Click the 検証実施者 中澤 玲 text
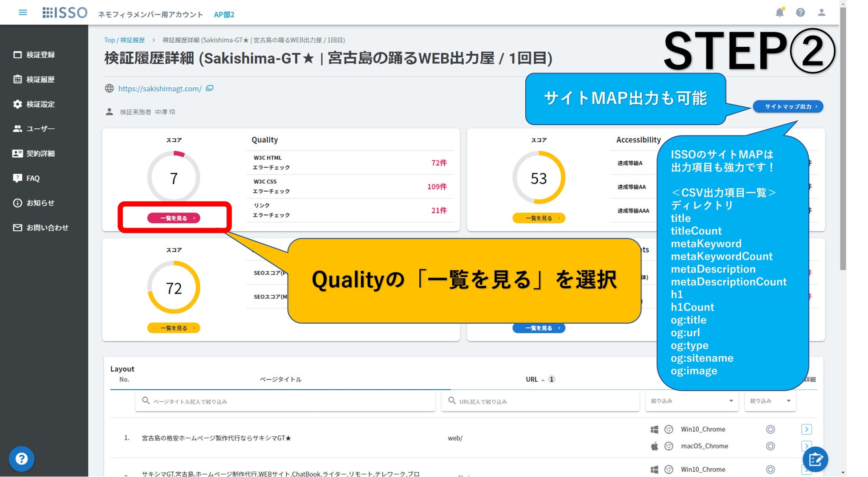The width and height of the screenshot is (868, 477). (x=147, y=112)
